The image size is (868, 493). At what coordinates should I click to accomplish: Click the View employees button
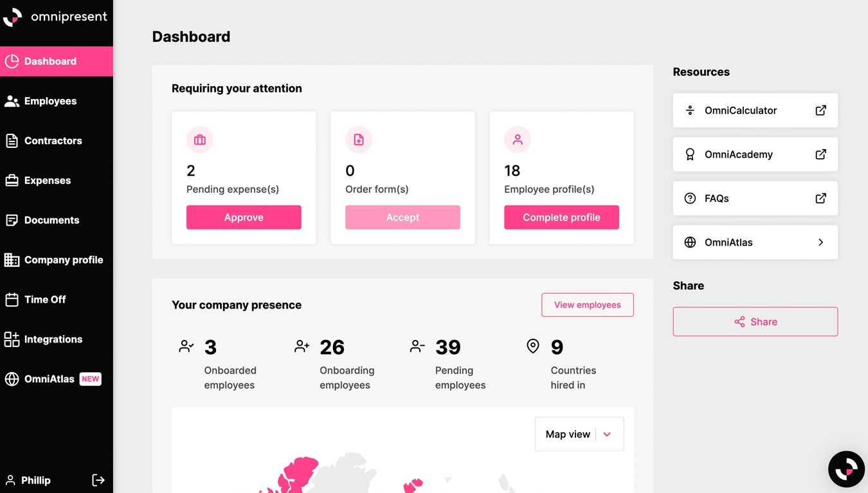[x=587, y=305]
